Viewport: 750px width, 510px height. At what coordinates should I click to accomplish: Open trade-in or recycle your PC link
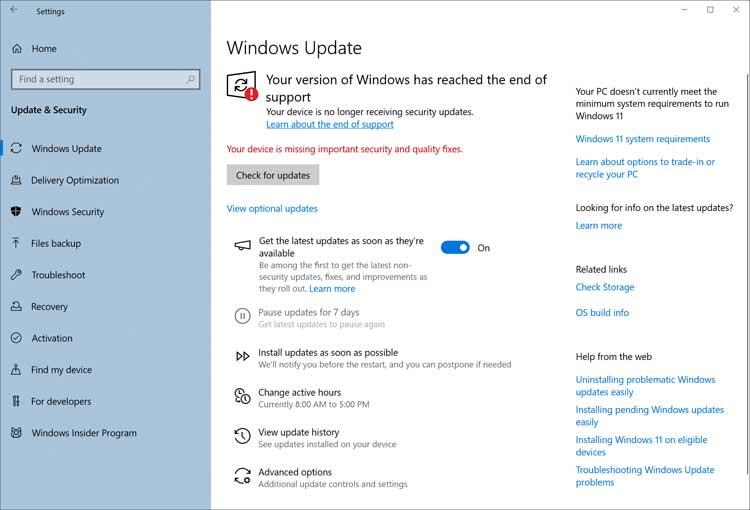pyautogui.click(x=645, y=168)
